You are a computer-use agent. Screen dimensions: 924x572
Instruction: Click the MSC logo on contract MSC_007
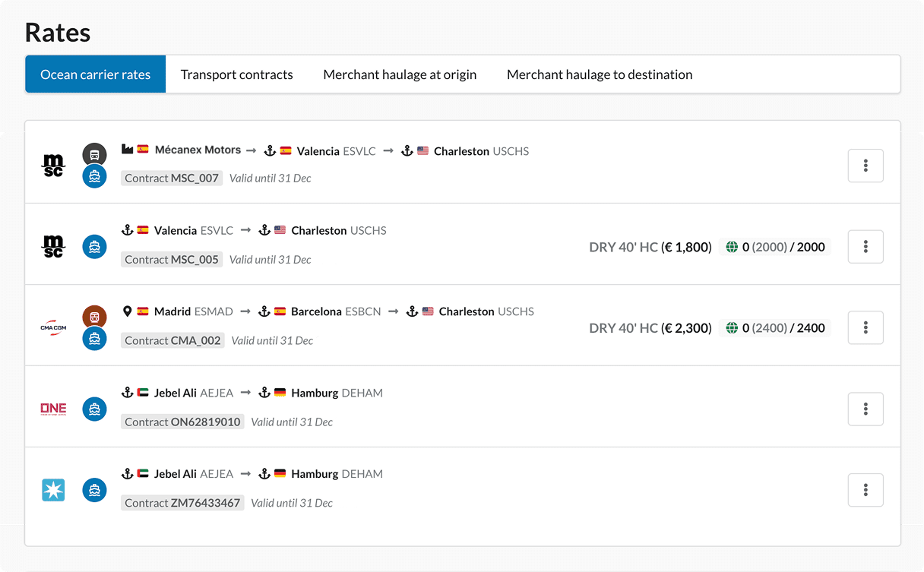(53, 165)
